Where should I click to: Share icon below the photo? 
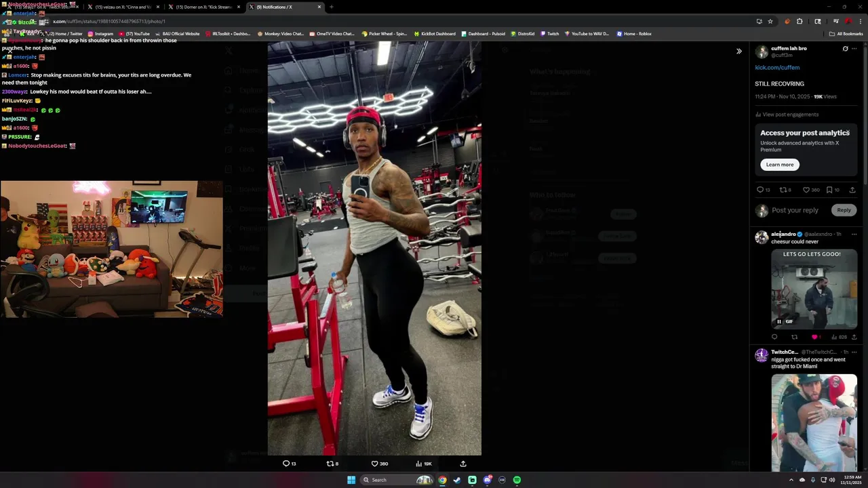(463, 464)
